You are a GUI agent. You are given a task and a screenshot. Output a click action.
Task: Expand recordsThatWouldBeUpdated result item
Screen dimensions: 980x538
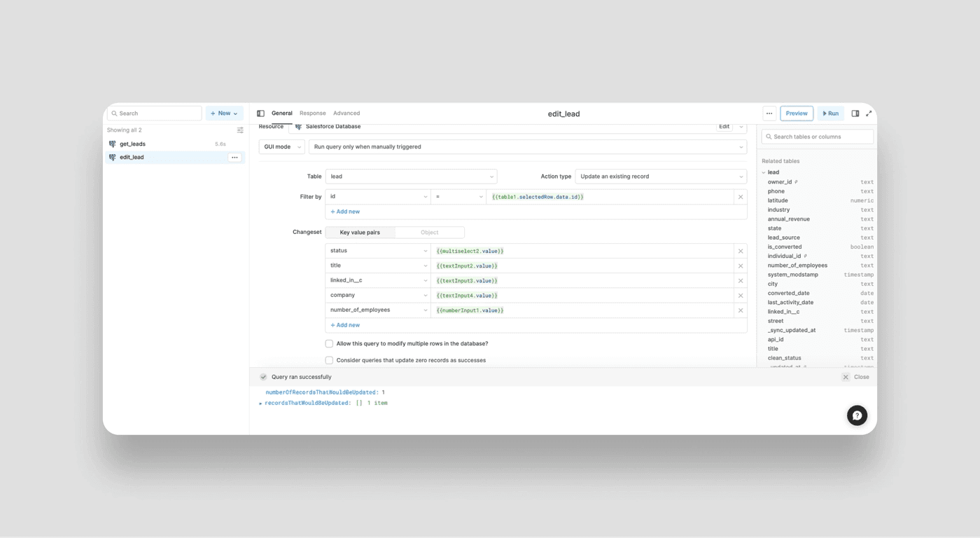pos(261,403)
